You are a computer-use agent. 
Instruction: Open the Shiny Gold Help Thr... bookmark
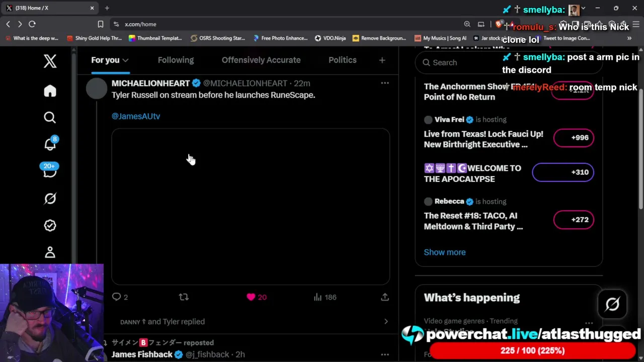click(x=94, y=38)
